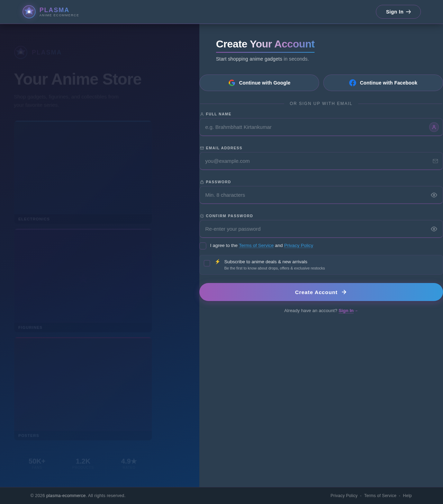This screenshot has height=504, width=443.
Task: Select the Posters category card
Action: click(x=83, y=389)
